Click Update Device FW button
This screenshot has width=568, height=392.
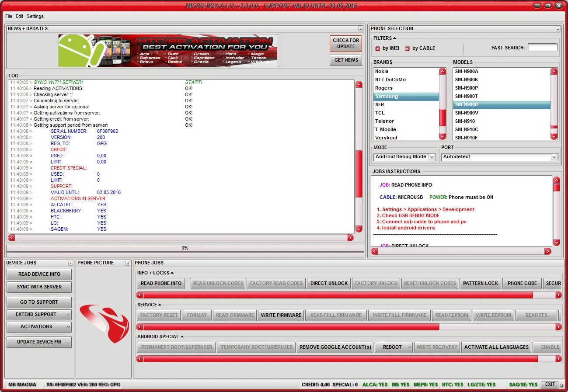point(39,342)
